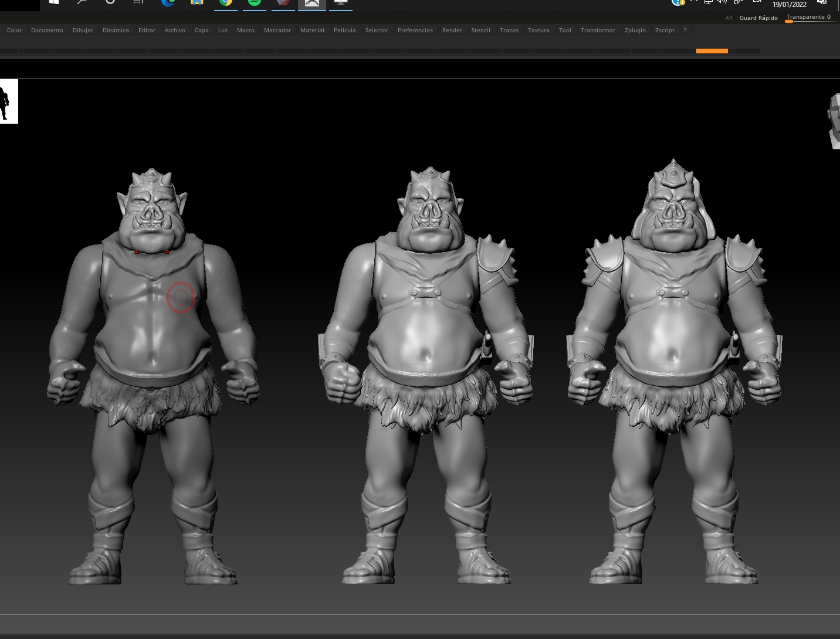This screenshot has height=639, width=840.
Task: Open the Stencil menu
Action: 481,30
